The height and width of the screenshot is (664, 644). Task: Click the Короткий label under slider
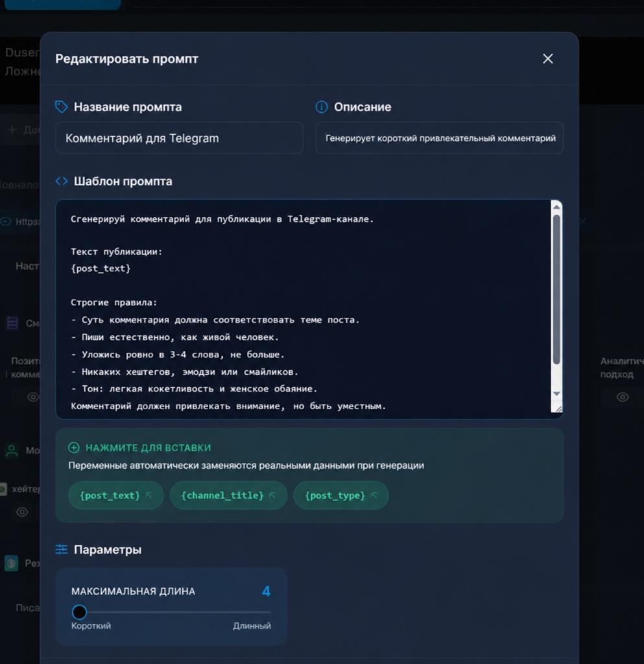pos(91,626)
